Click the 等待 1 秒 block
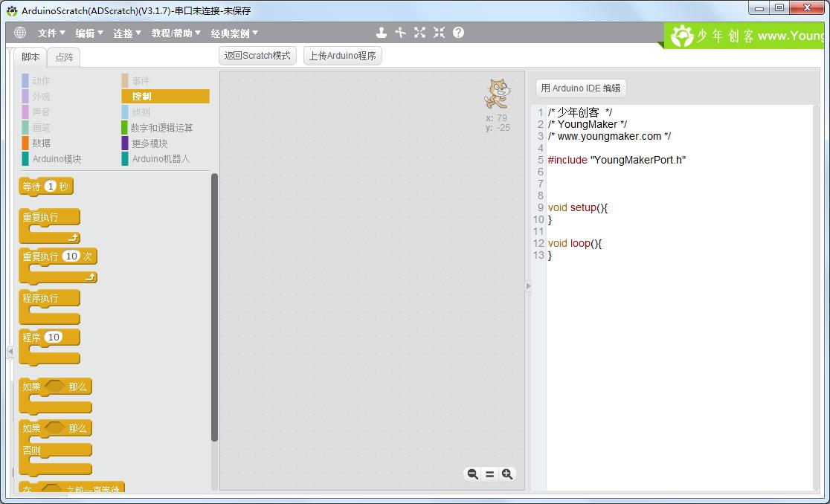This screenshot has width=830, height=504. 46,186
